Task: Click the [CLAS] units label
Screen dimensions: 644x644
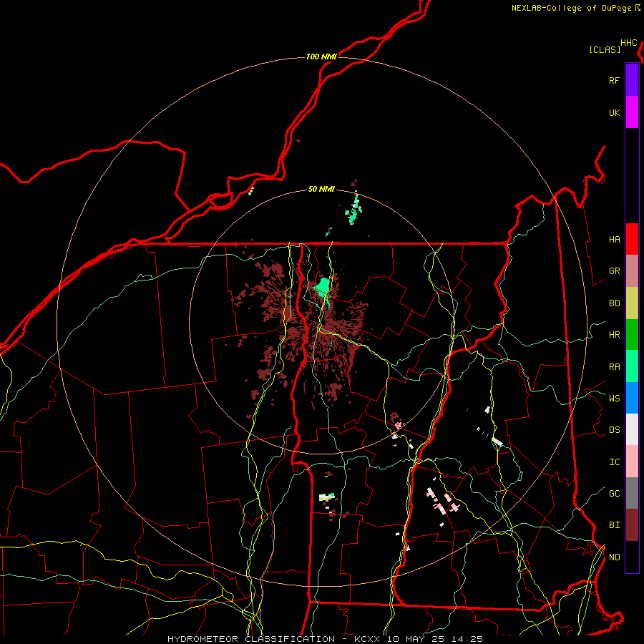Action: point(605,49)
